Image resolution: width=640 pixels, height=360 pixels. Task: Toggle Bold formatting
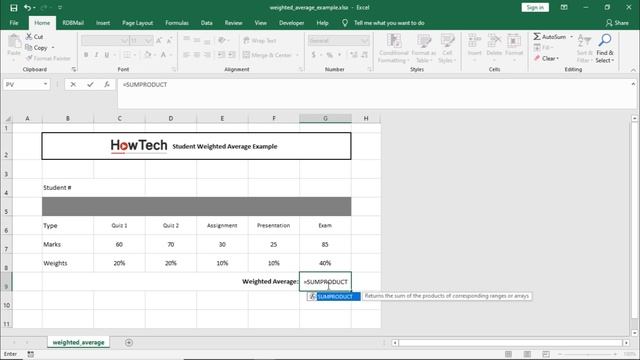point(86,55)
